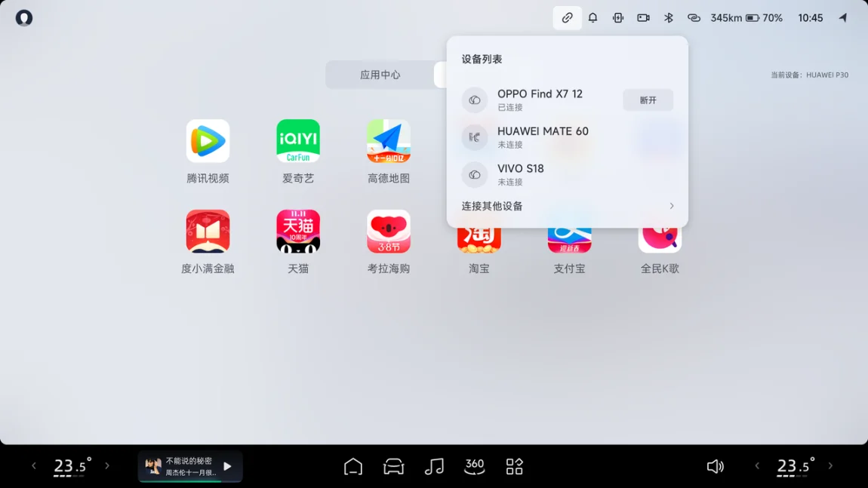Viewport: 868px width, 488px height.
Task: Open the 不能说的秘密 album thumbnail
Action: 152,466
